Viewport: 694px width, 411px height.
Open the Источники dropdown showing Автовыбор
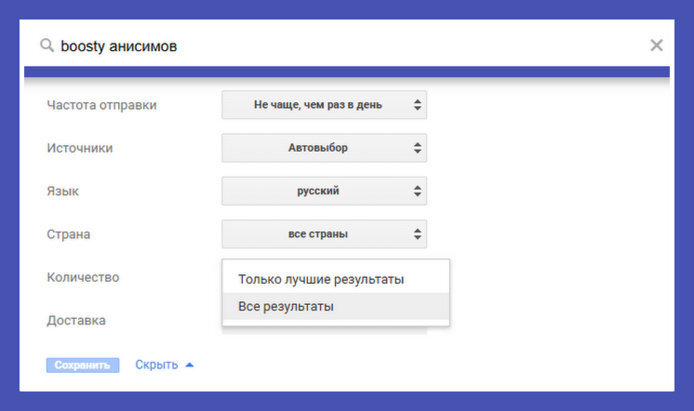(324, 148)
